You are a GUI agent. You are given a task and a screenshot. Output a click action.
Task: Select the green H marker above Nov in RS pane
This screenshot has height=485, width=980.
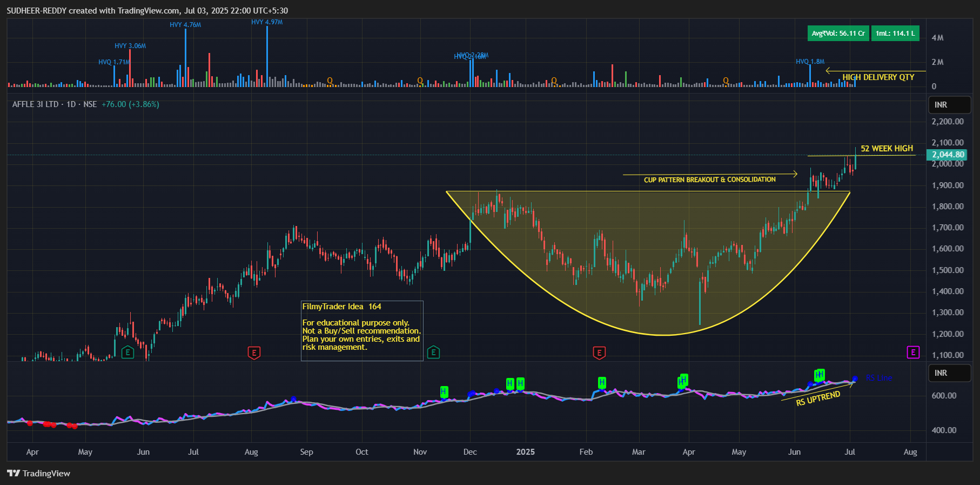click(444, 391)
